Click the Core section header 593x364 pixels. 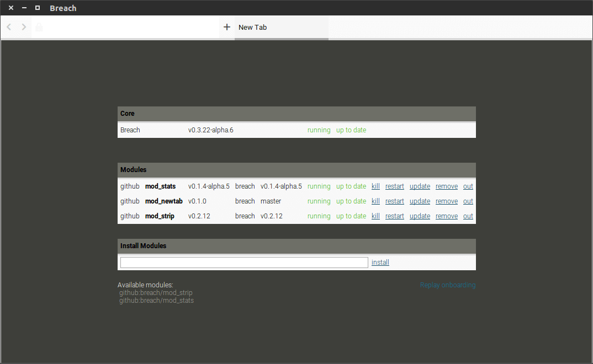coord(296,114)
